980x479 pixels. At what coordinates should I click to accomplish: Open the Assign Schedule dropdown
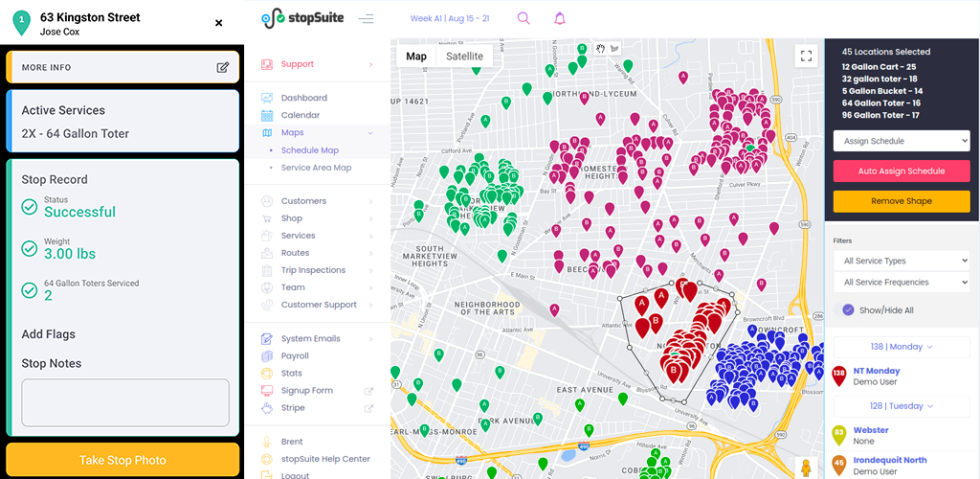[x=902, y=142]
